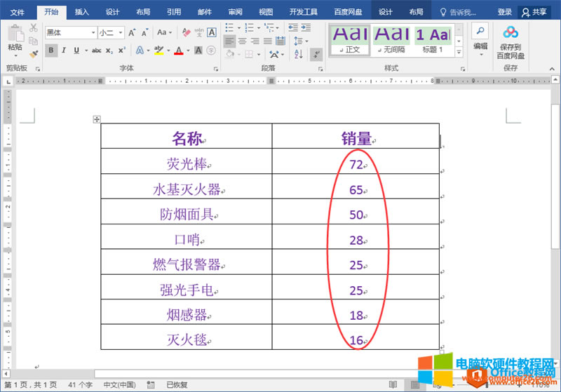Open the 插入 ribbon tab

pyautogui.click(x=82, y=12)
